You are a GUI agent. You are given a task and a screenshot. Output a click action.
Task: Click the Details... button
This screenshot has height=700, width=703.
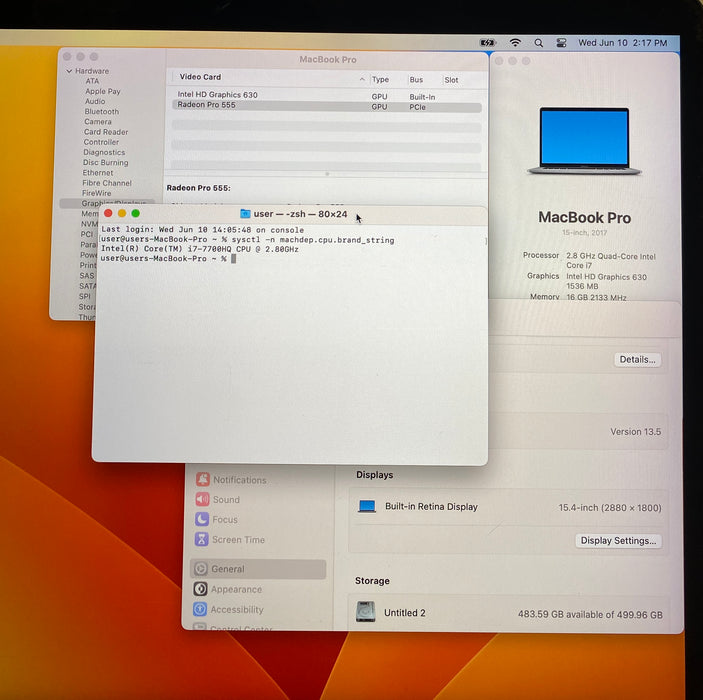click(637, 360)
